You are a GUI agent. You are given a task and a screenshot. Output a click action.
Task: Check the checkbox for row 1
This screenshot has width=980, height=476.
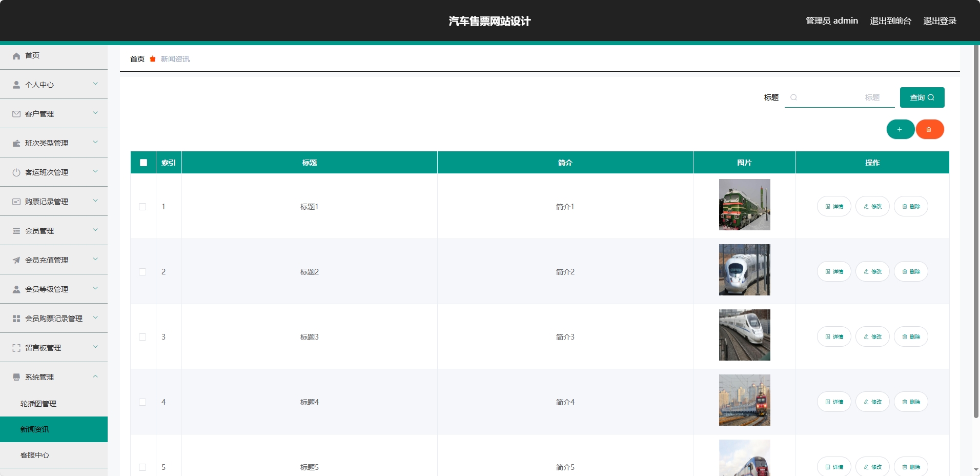pyautogui.click(x=142, y=207)
